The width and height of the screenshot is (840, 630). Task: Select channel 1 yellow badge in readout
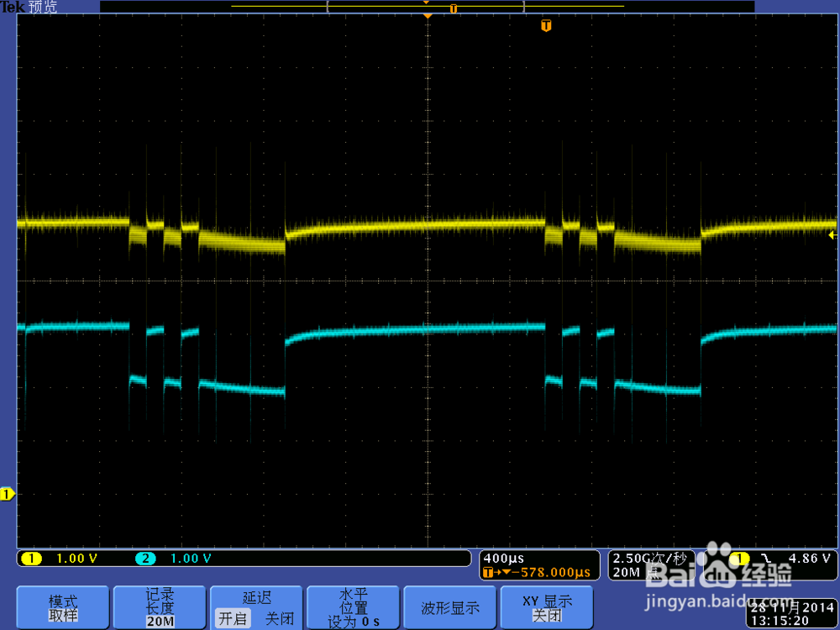pos(31,559)
